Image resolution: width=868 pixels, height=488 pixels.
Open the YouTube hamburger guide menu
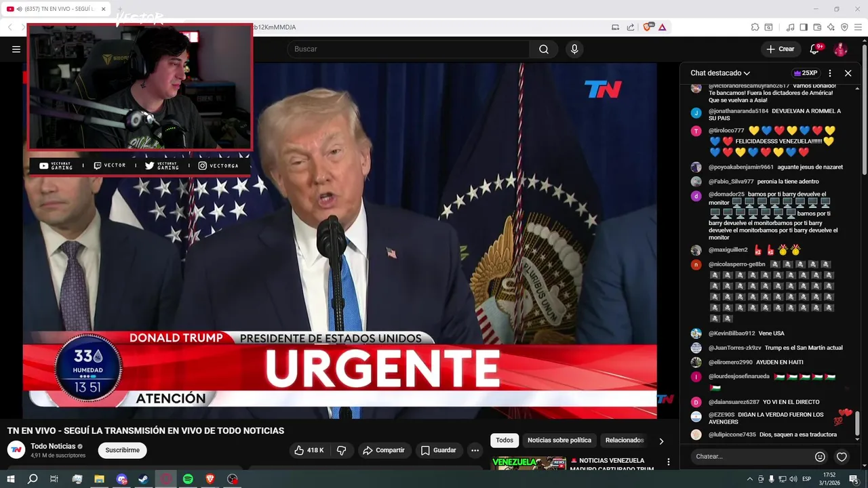pyautogui.click(x=16, y=49)
